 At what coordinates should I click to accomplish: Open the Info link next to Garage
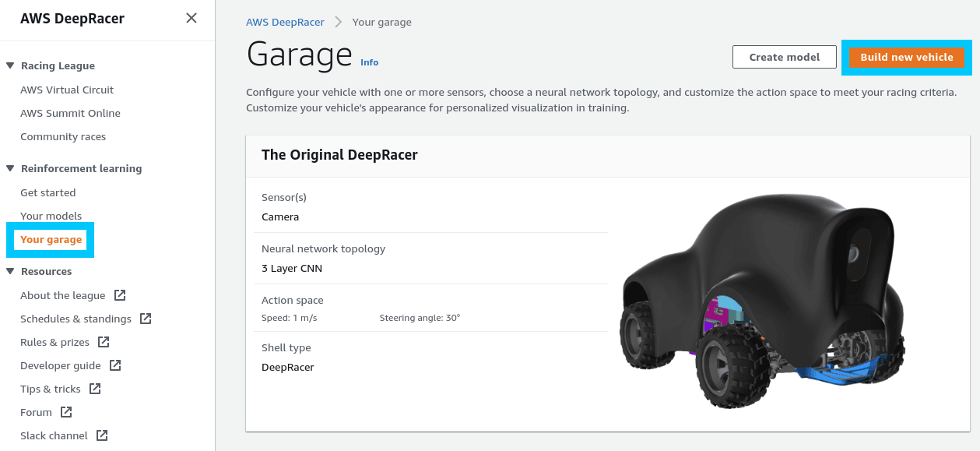[x=369, y=62]
